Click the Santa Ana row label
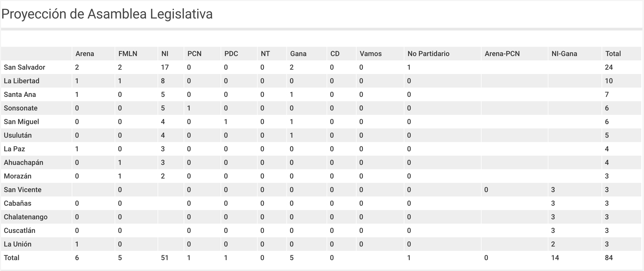Screen dimensions: 644x271 pos(20,94)
